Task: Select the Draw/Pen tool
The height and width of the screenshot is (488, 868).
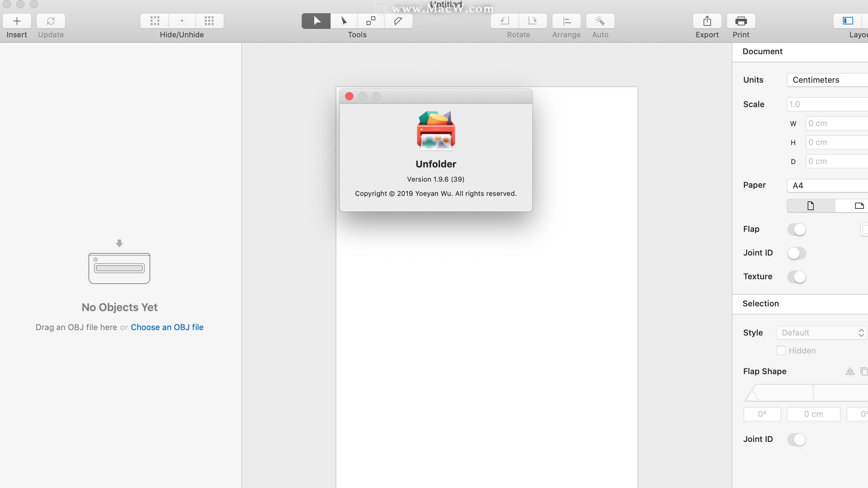Action: pyautogui.click(x=398, y=21)
